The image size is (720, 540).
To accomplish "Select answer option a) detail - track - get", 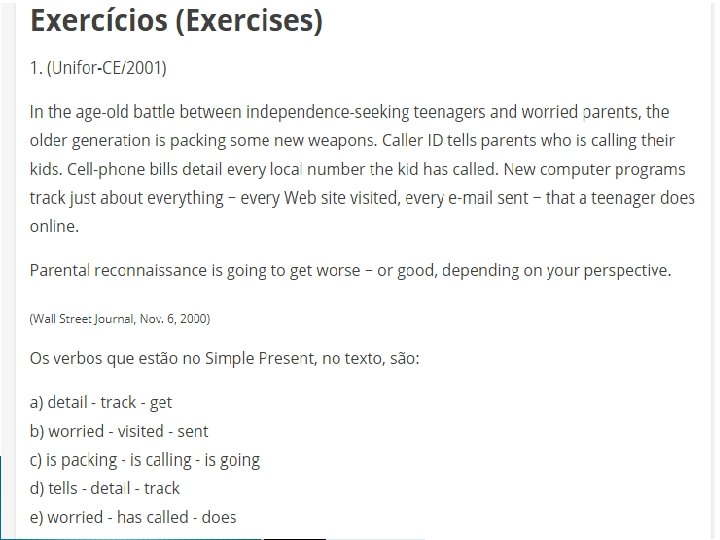I will (101, 403).
